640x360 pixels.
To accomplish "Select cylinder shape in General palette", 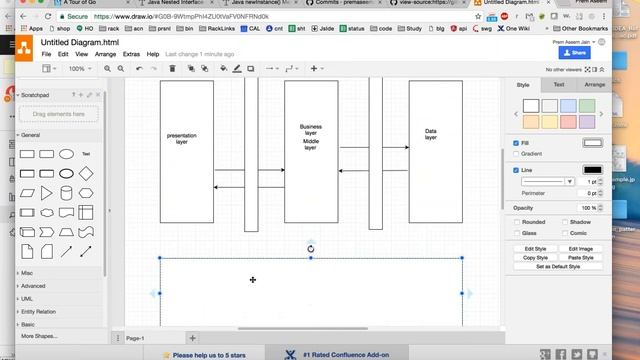I will pyautogui.click(x=66, y=193).
